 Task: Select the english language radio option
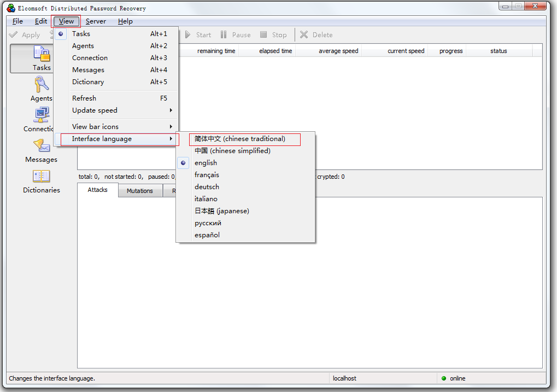[x=245, y=163]
